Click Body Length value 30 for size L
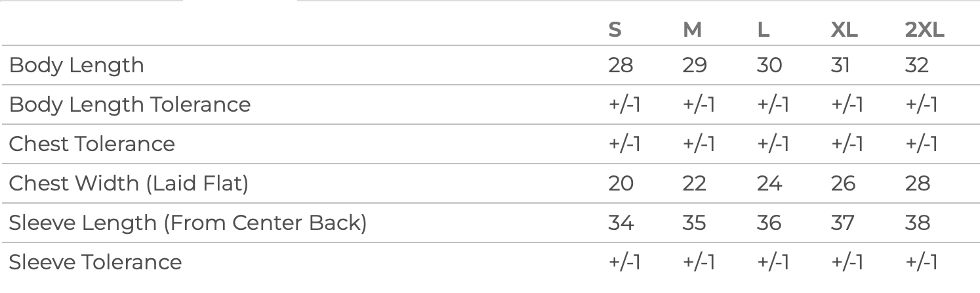Screen dimensions: 980x293 point(769,65)
